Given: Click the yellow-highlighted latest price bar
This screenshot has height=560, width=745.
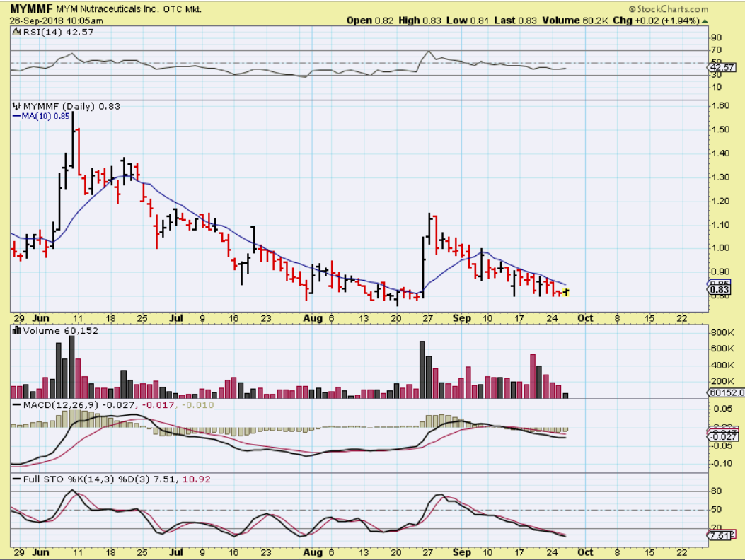Looking at the screenshot, I should click(565, 291).
